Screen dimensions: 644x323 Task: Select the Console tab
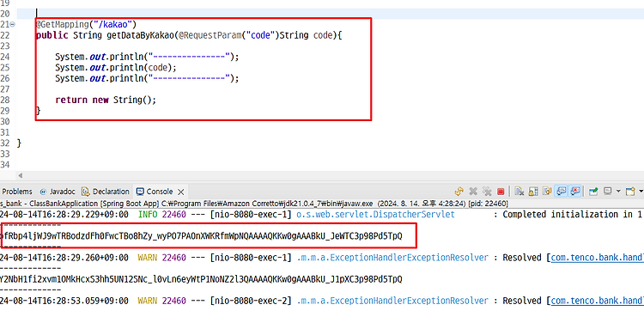[155, 192]
